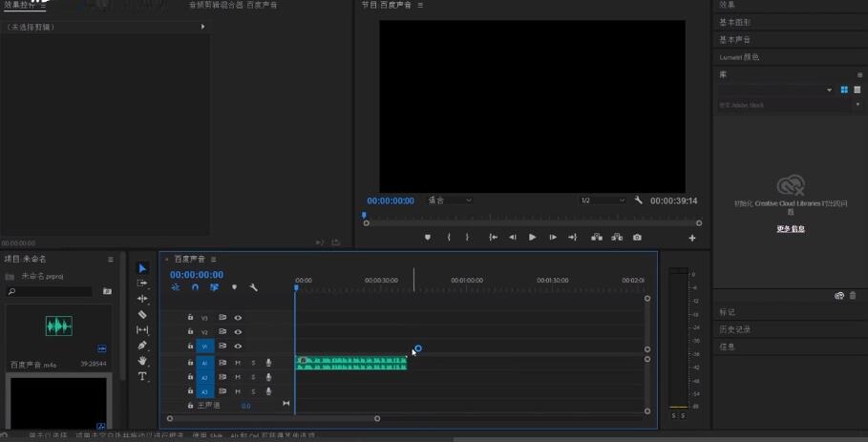Open the 效果控件 panel menu
868x442 pixels.
pos(43,5)
